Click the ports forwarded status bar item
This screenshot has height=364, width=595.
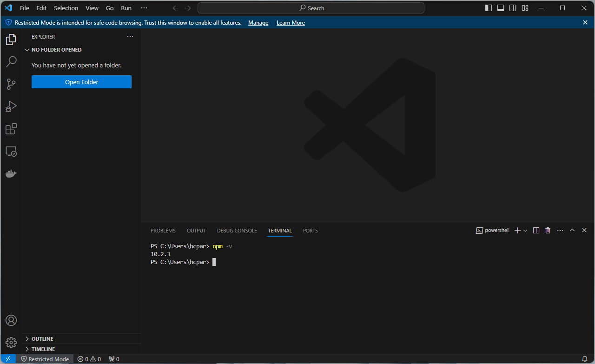[114, 359]
